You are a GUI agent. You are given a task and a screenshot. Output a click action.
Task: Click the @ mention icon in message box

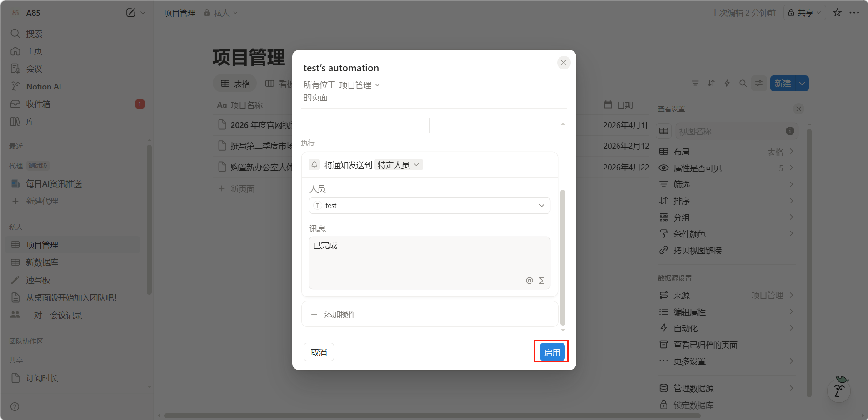click(x=529, y=281)
